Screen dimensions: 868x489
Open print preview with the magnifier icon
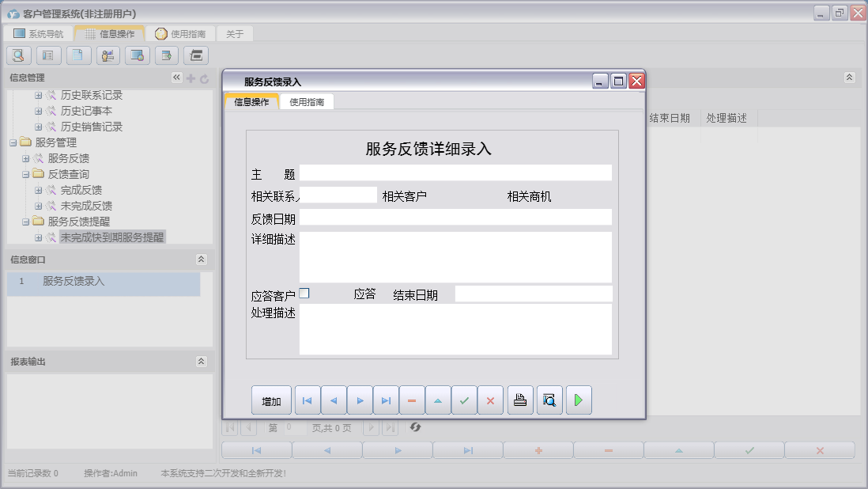(x=549, y=400)
